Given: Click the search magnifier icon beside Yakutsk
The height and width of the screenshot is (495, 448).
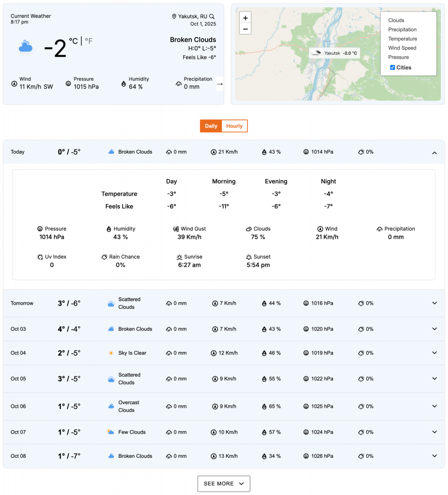Looking at the screenshot, I should point(212,16).
